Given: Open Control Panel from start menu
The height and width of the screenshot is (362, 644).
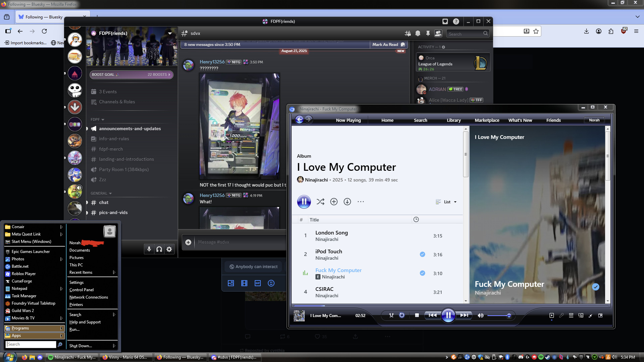Looking at the screenshot, I should [x=81, y=290].
